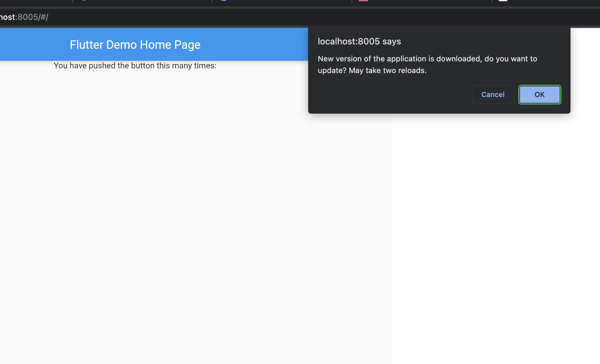The image size is (600, 364).
Task: Click the pink favicon in the tab strip
Action: (x=363, y=1)
